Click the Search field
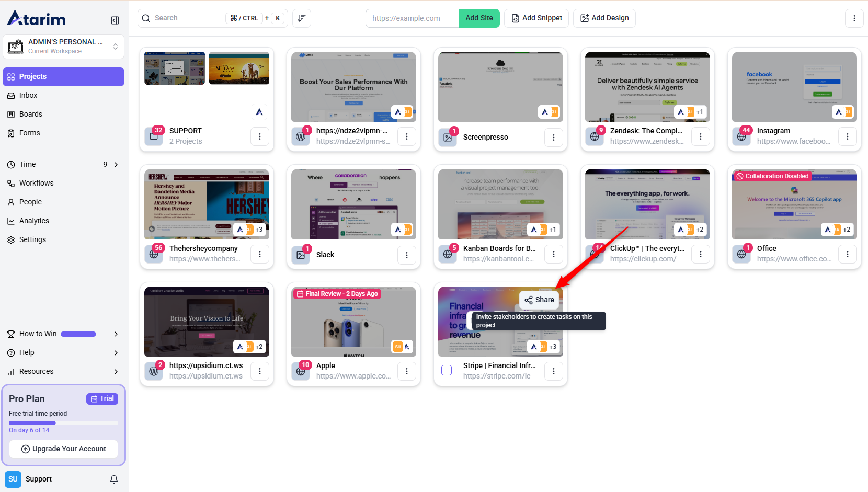Screen dimensions: 868x492 (x=213, y=18)
